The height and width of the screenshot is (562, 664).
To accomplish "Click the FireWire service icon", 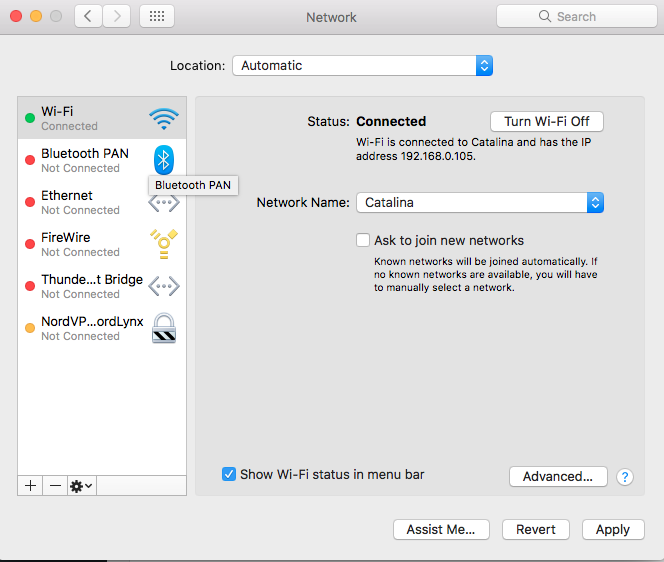I will (163, 244).
